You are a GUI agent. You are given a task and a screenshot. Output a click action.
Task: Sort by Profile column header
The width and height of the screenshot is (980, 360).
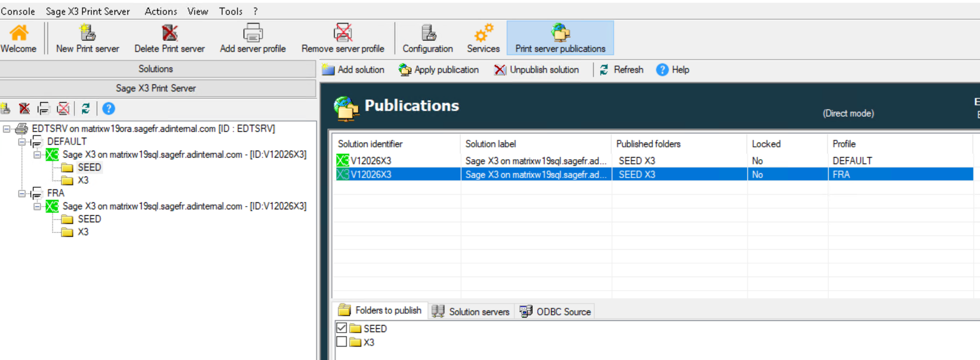coord(900,144)
